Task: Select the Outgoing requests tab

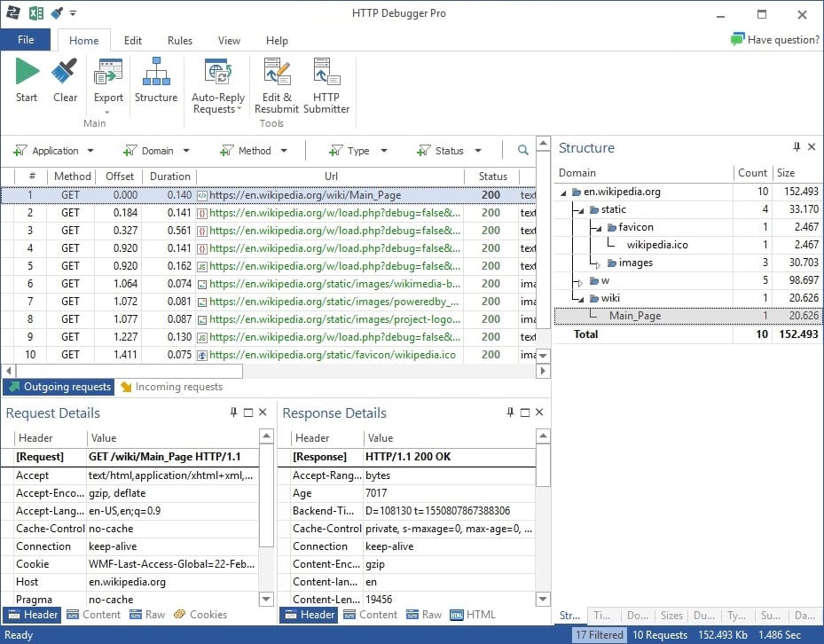Action: pos(59,387)
